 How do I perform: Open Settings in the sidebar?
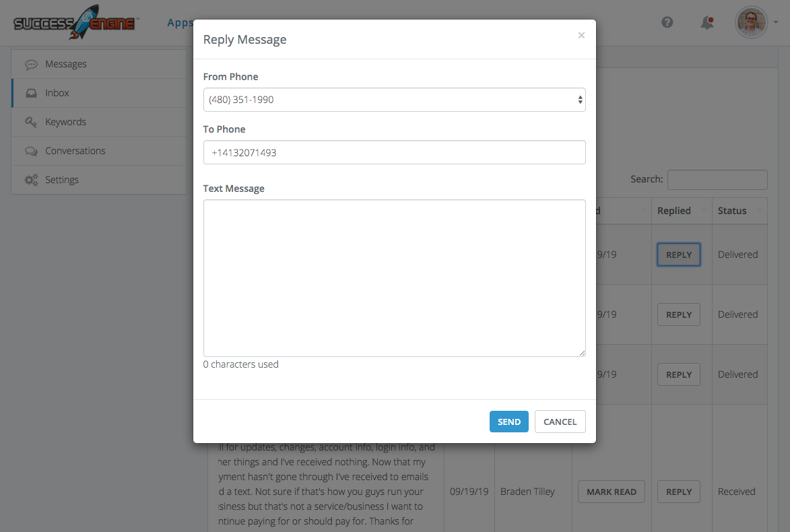click(62, 180)
